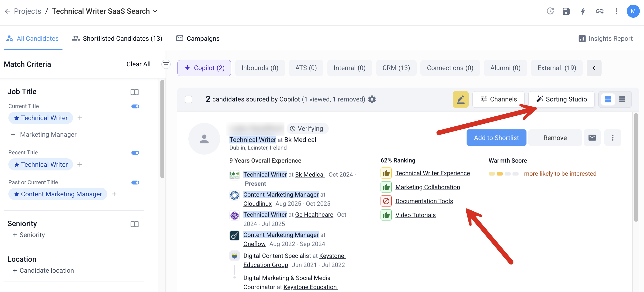Click thumbs-up icon for Video Tutorials

(386, 215)
